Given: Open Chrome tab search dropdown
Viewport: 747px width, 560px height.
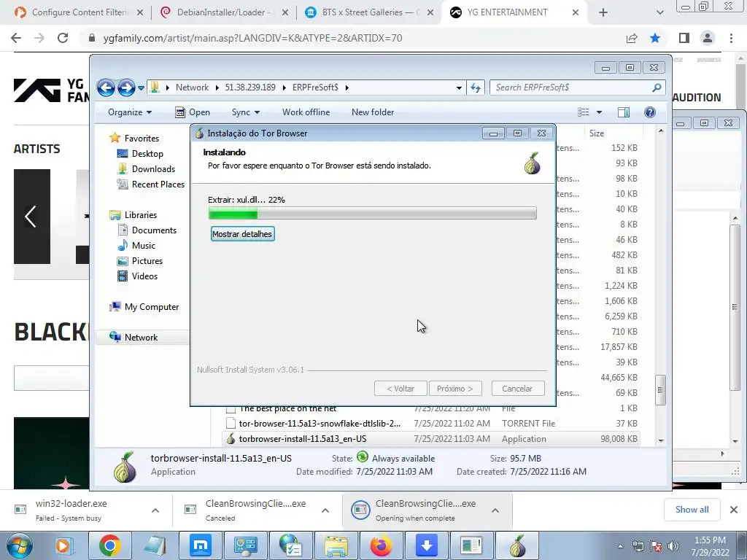Looking at the screenshot, I should 659,13.
